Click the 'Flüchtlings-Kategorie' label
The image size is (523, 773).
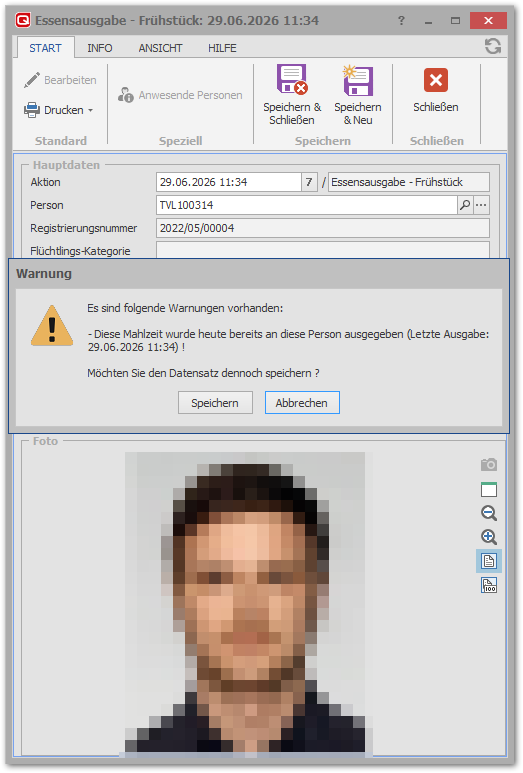click(x=80, y=251)
